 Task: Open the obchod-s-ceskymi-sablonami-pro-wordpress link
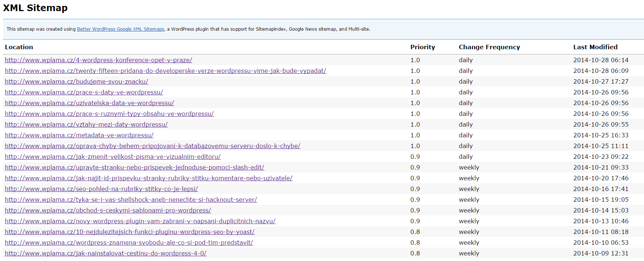tap(108, 210)
